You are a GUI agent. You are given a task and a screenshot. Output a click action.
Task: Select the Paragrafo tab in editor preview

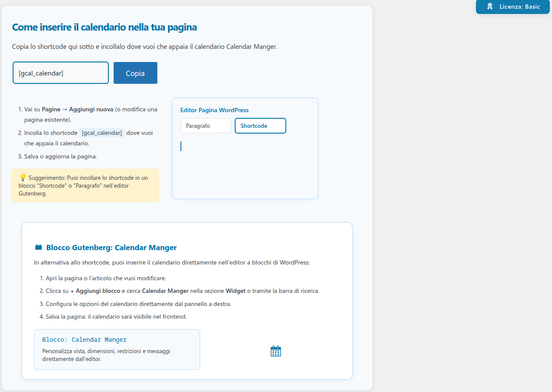(x=205, y=126)
